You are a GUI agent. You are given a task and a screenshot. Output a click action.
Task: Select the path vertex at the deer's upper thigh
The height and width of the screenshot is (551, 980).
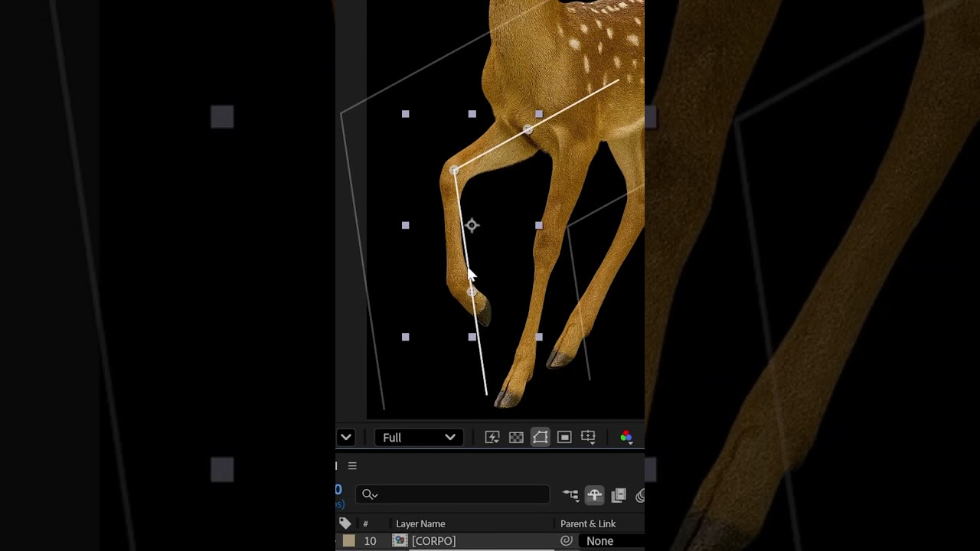tap(528, 130)
